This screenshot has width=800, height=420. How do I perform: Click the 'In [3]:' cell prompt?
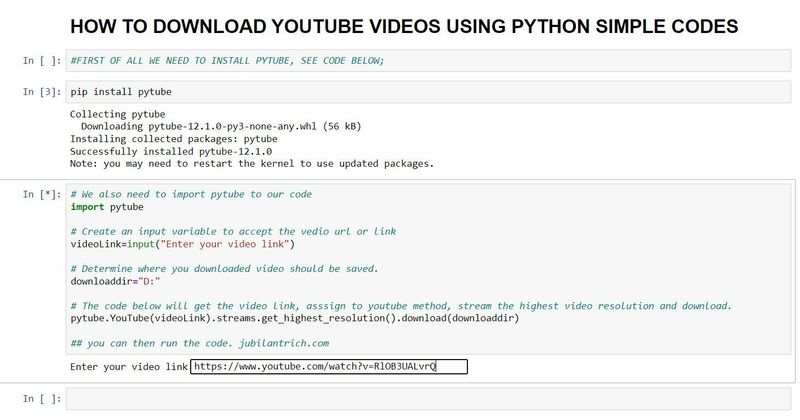click(42, 92)
